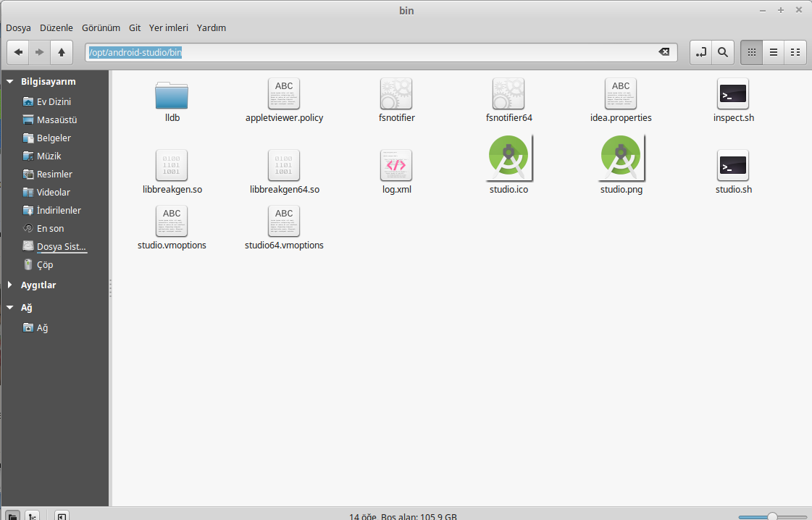This screenshot has height=520, width=812.
Task: Select studio.vmoptions file
Action: [172, 228]
